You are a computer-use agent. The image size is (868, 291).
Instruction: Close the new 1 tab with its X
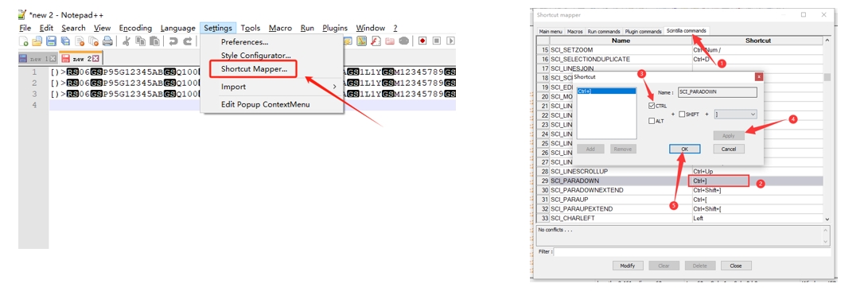point(53,58)
